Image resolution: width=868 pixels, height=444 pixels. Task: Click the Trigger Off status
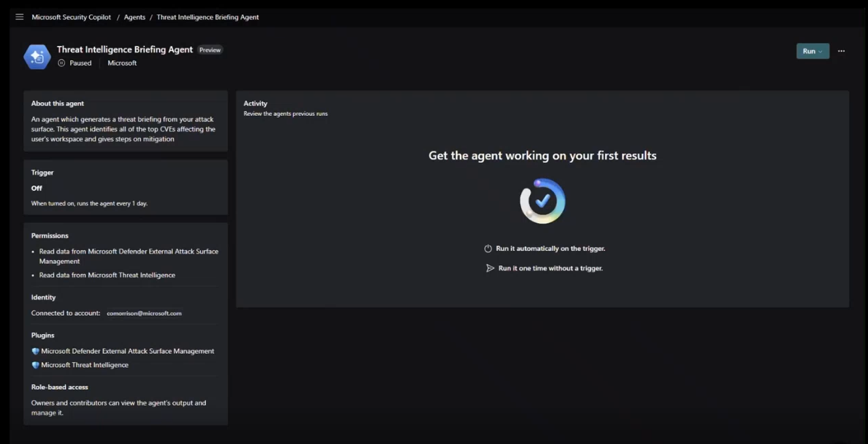37,188
